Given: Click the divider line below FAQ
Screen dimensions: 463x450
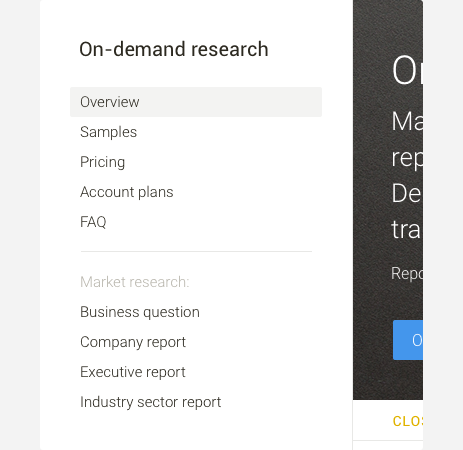Looking at the screenshot, I should [196, 252].
